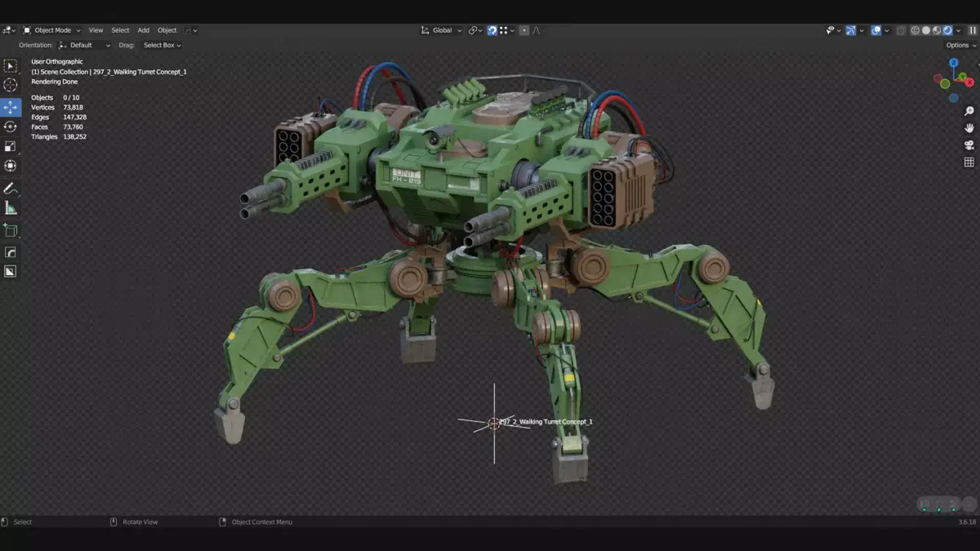
Task: Click the lower blue negative Z axis circle
Action: pyautogui.click(x=954, y=98)
